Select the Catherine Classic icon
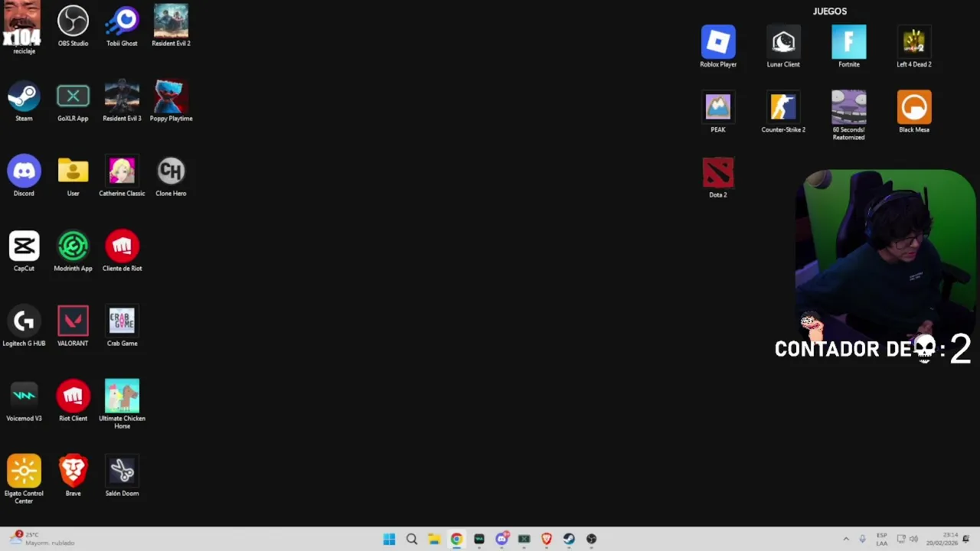 point(122,176)
